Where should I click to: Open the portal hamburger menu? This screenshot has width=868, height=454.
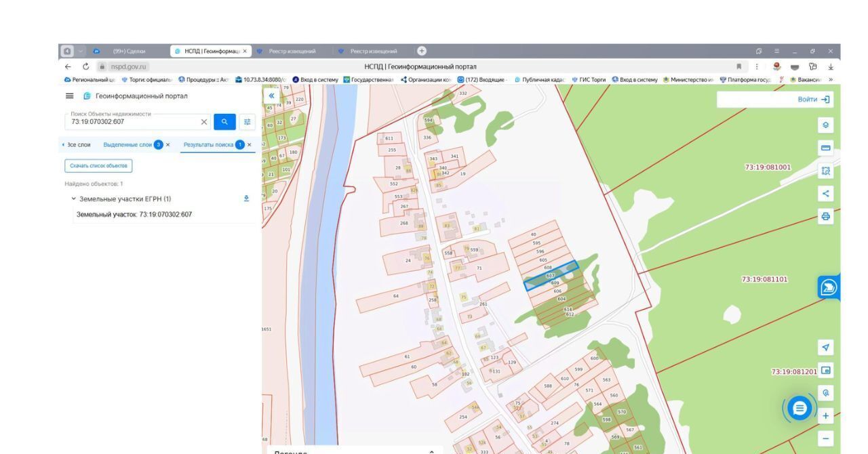69,96
